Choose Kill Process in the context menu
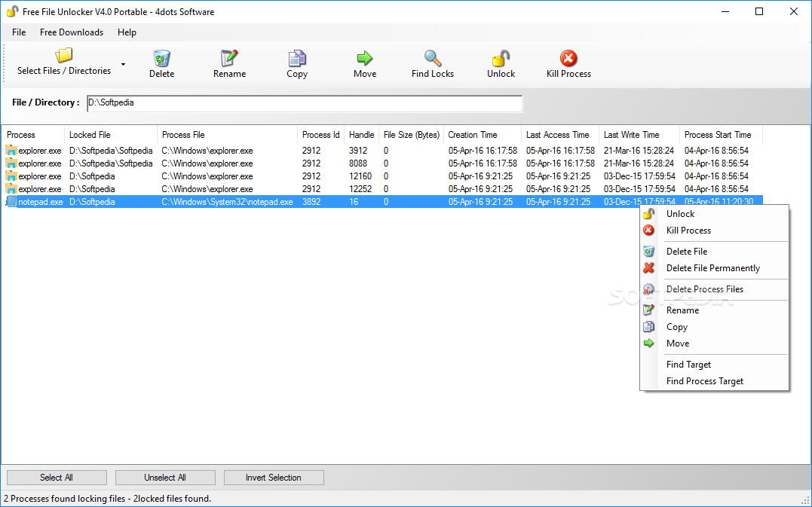 pyautogui.click(x=714, y=231)
